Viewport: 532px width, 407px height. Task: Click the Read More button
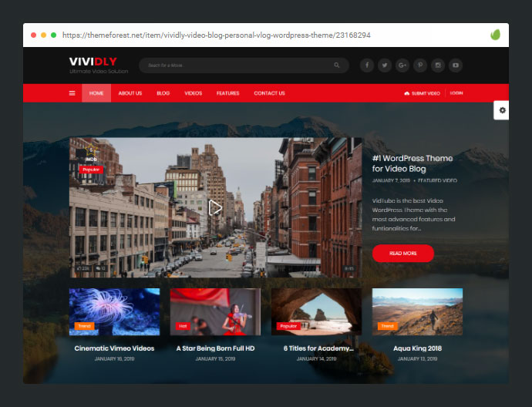coord(403,254)
